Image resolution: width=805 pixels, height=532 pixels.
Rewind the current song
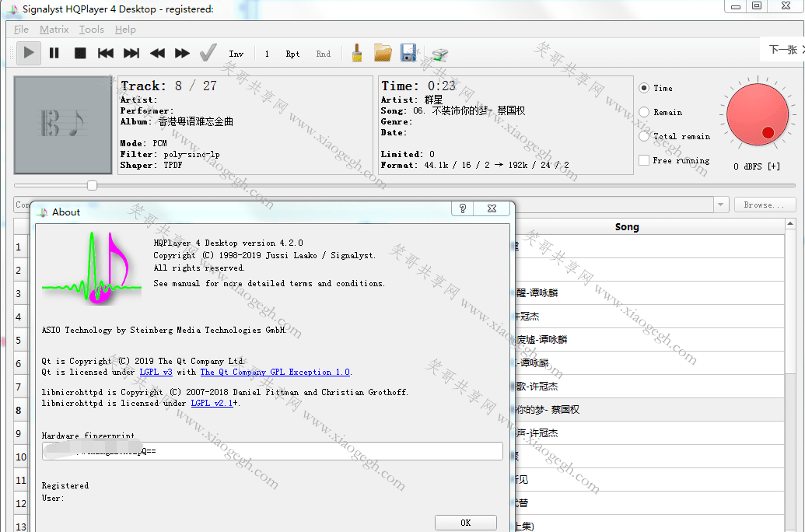(x=157, y=53)
